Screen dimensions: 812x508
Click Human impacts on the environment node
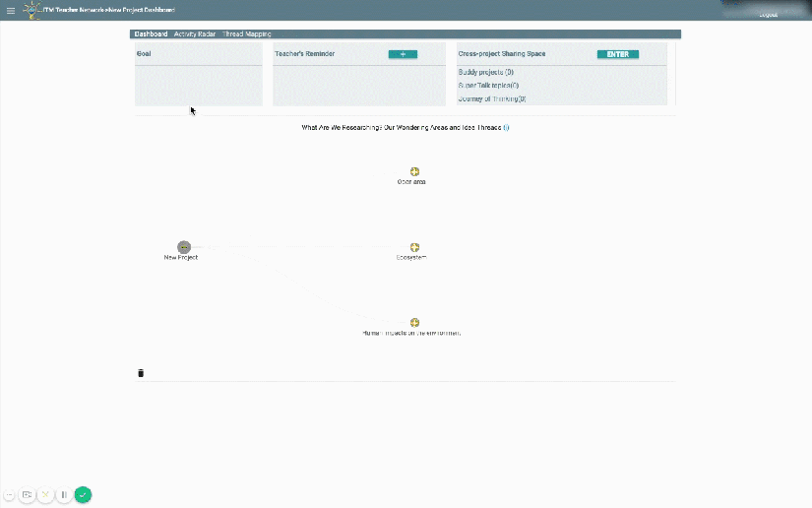[414, 323]
